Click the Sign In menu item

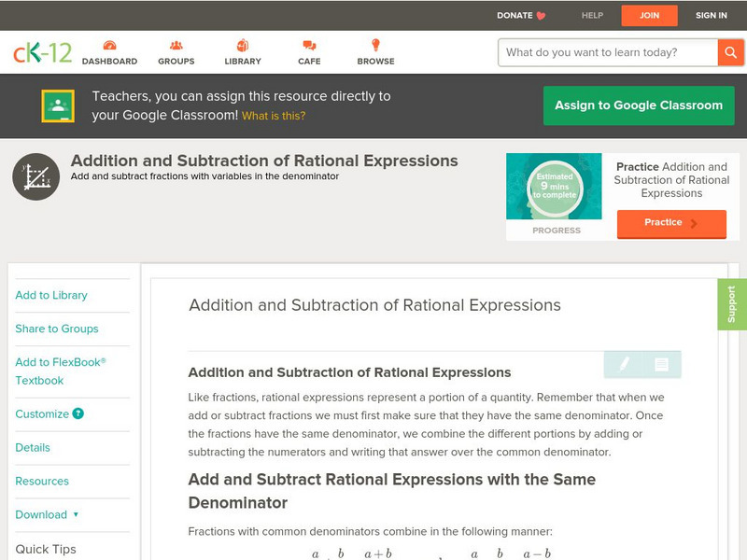[711, 15]
